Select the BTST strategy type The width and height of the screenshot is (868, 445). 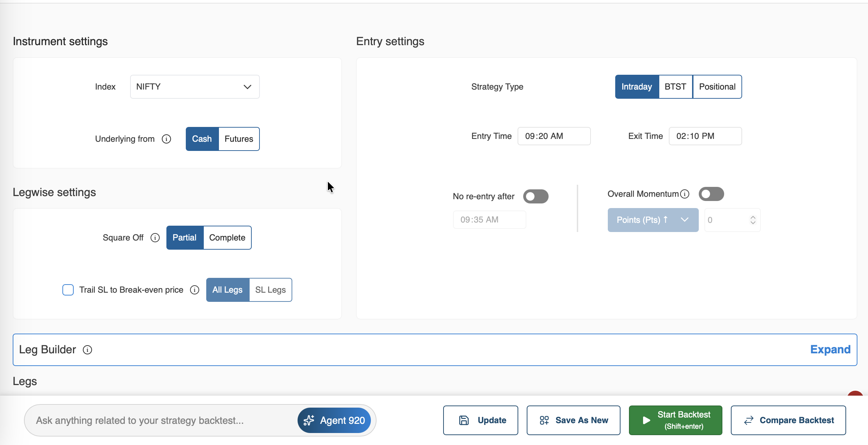pos(675,87)
